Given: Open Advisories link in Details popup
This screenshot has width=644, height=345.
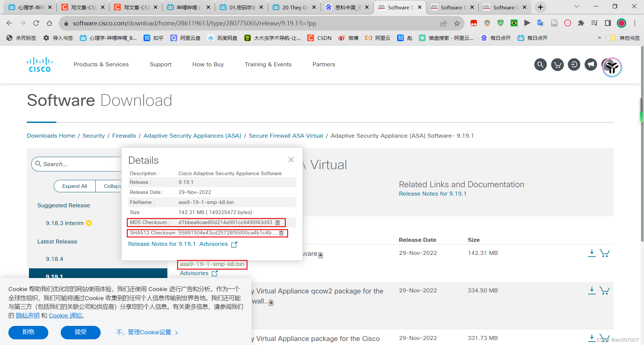Looking at the screenshot, I should coord(218,244).
